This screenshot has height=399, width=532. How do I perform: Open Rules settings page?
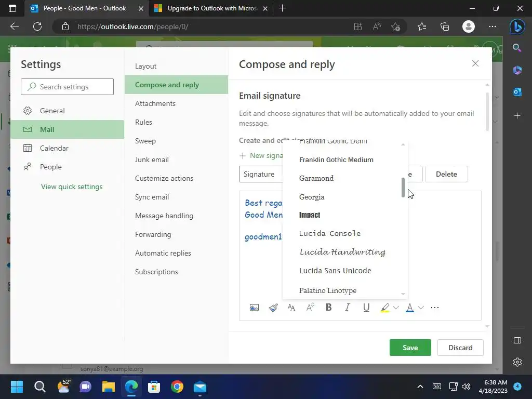(177, 122)
